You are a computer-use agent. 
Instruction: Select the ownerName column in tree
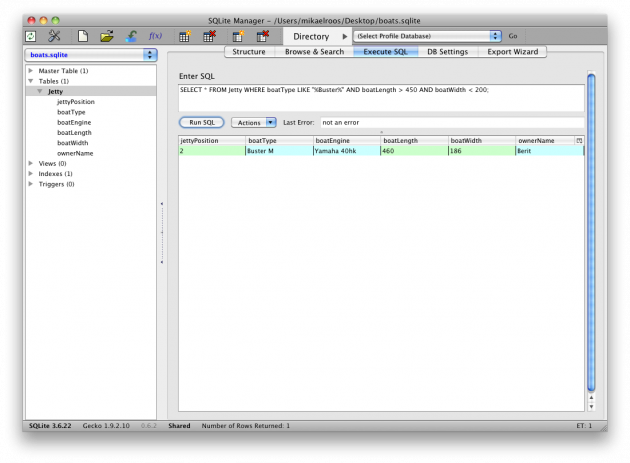tap(75, 153)
